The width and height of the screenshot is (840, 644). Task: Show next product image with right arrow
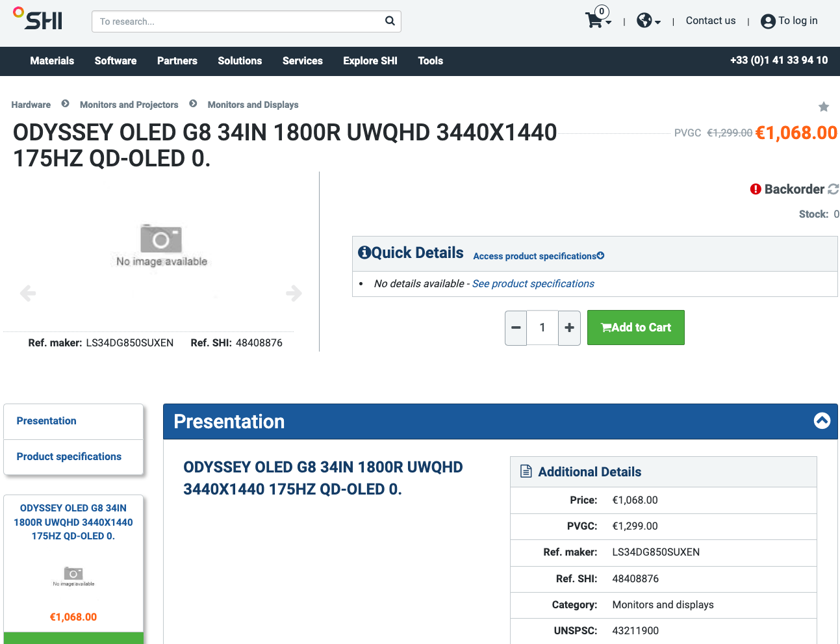pos(294,293)
